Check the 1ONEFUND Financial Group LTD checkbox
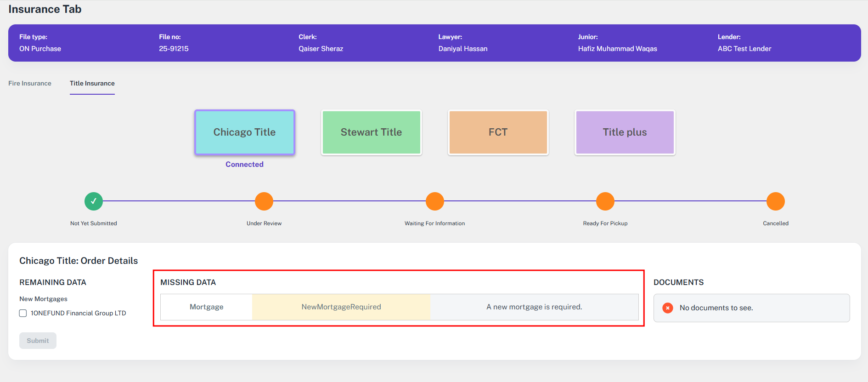The width and height of the screenshot is (868, 382). [23, 313]
